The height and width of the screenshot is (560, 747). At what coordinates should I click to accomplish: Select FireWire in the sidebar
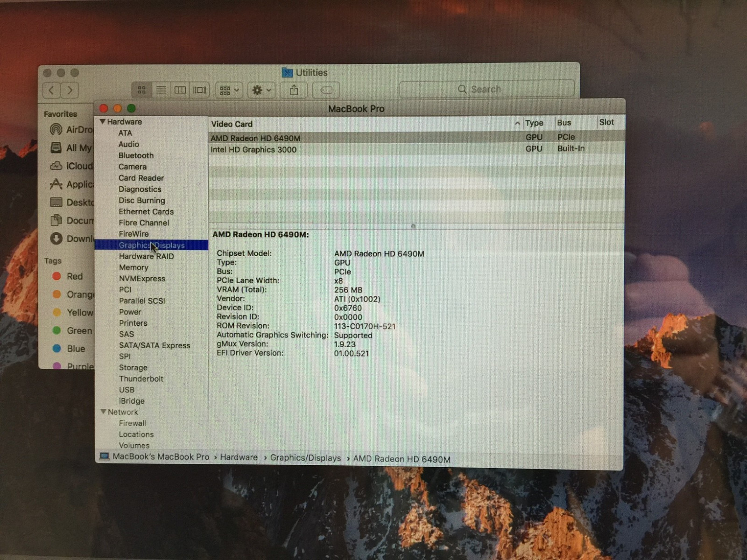tap(134, 234)
